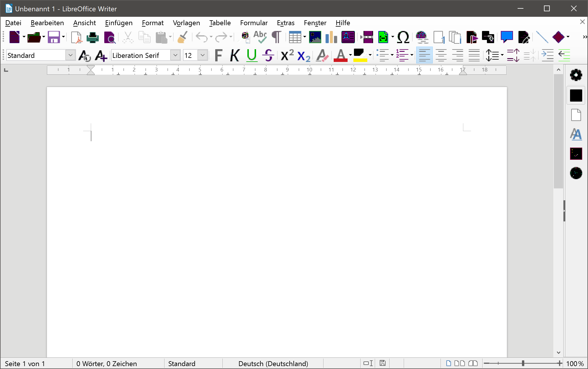Expand the Standard paragraph style dropdown
This screenshot has height=369, width=588.
click(x=70, y=55)
